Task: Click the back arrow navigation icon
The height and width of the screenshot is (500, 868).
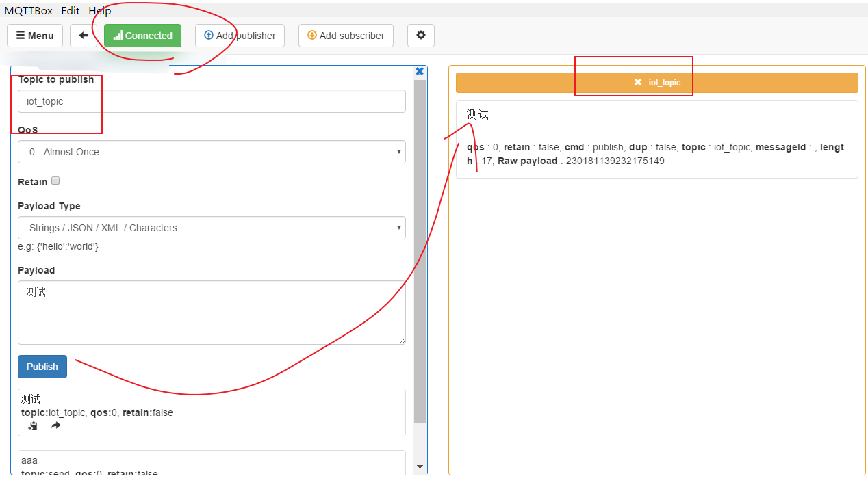Action: (83, 35)
